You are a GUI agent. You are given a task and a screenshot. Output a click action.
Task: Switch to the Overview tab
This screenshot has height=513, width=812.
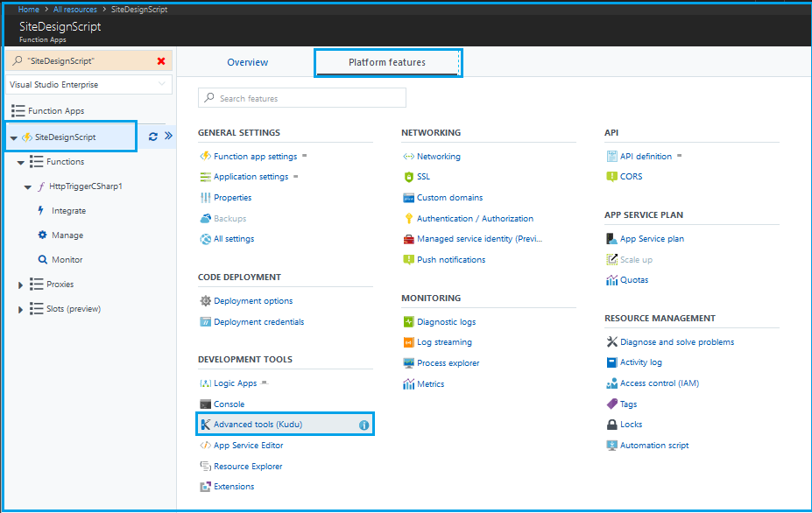pos(248,62)
